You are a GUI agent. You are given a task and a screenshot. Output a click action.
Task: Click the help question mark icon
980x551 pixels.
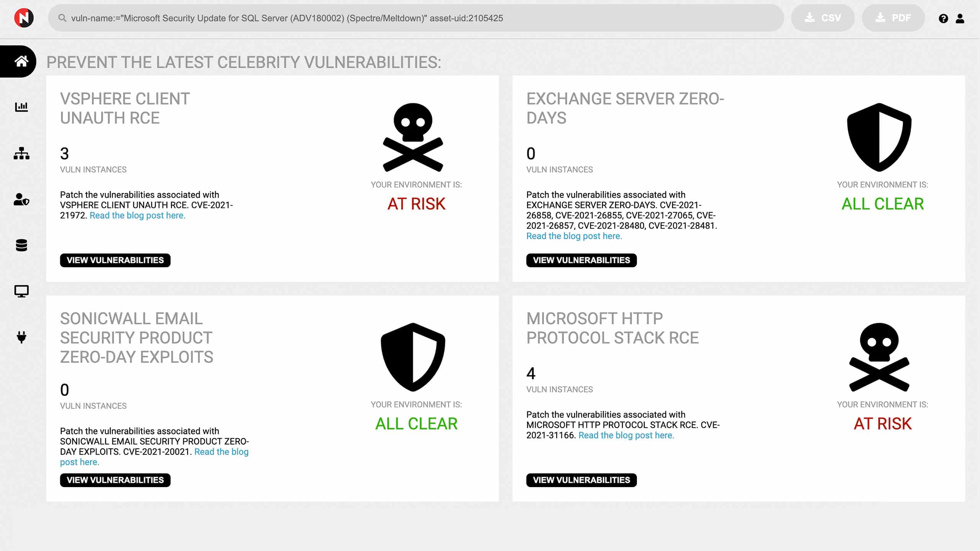point(943,18)
